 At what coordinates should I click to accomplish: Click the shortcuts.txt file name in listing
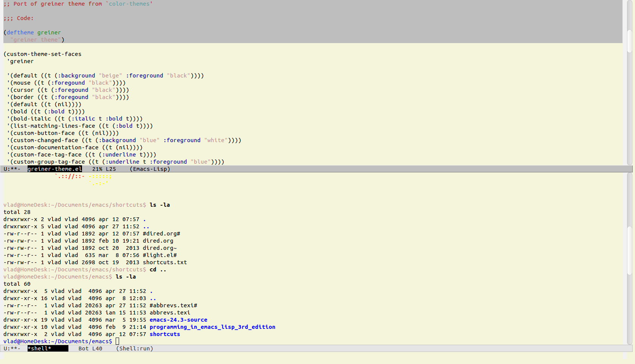click(x=165, y=262)
